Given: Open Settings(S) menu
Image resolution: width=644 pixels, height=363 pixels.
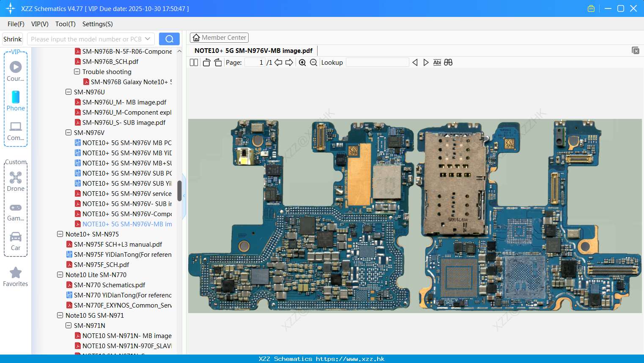Looking at the screenshot, I should click(98, 24).
